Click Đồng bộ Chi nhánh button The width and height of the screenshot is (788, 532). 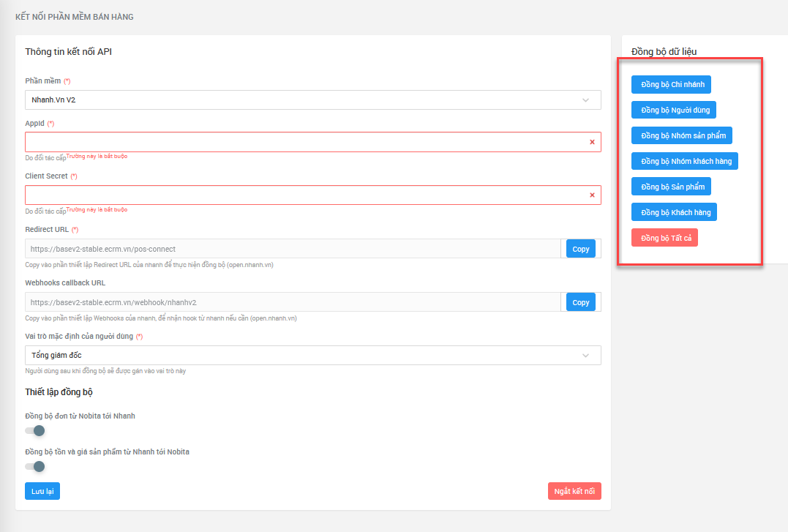(x=671, y=84)
